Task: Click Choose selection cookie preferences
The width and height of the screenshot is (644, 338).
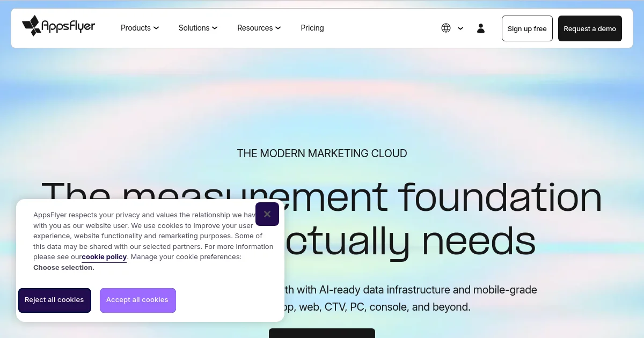Action: [x=64, y=267]
